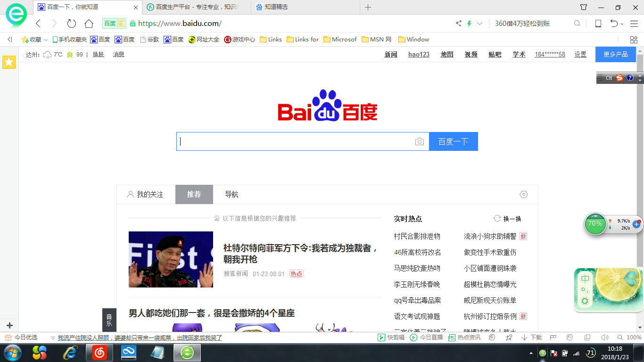Reload the page with the refresh icon
This screenshot has height=362, width=644.
tap(72, 24)
